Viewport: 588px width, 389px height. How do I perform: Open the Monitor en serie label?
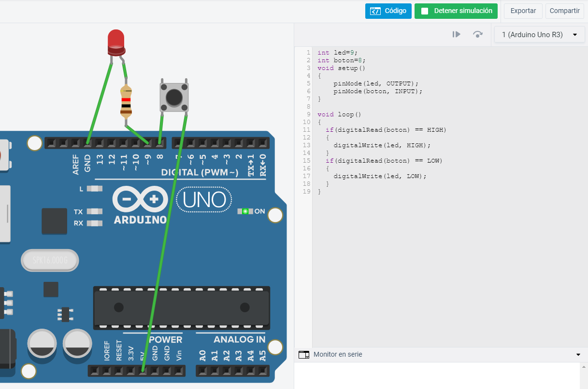(x=338, y=355)
